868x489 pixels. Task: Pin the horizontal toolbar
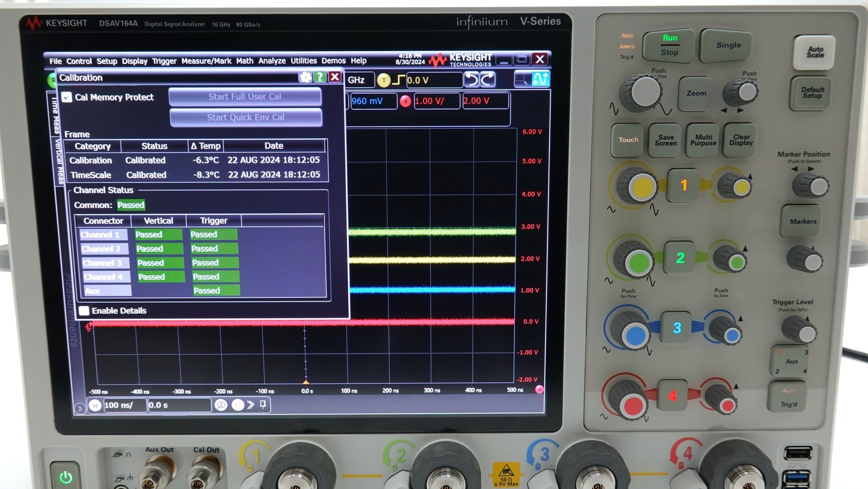(x=263, y=404)
